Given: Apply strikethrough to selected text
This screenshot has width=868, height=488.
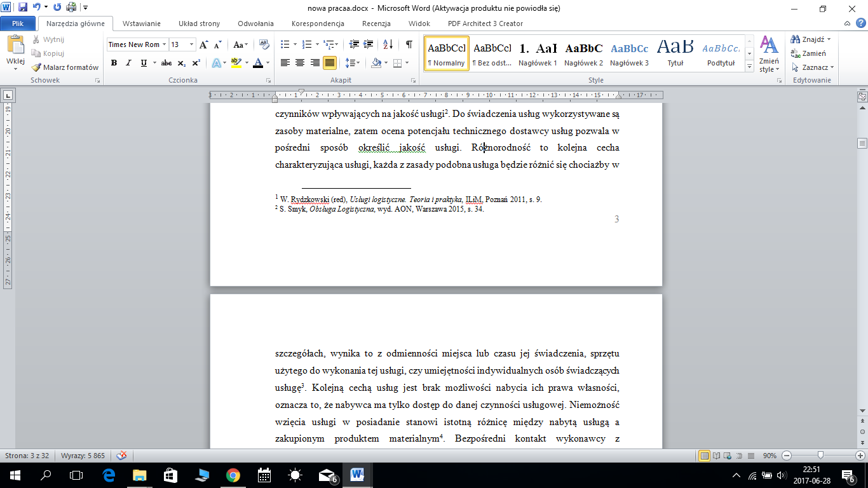Looking at the screenshot, I should tap(166, 63).
